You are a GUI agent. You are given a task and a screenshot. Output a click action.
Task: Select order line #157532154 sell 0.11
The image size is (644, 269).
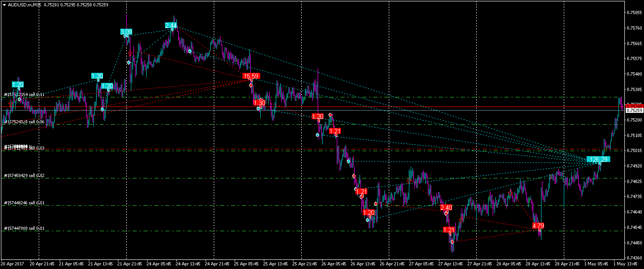coord(24,95)
